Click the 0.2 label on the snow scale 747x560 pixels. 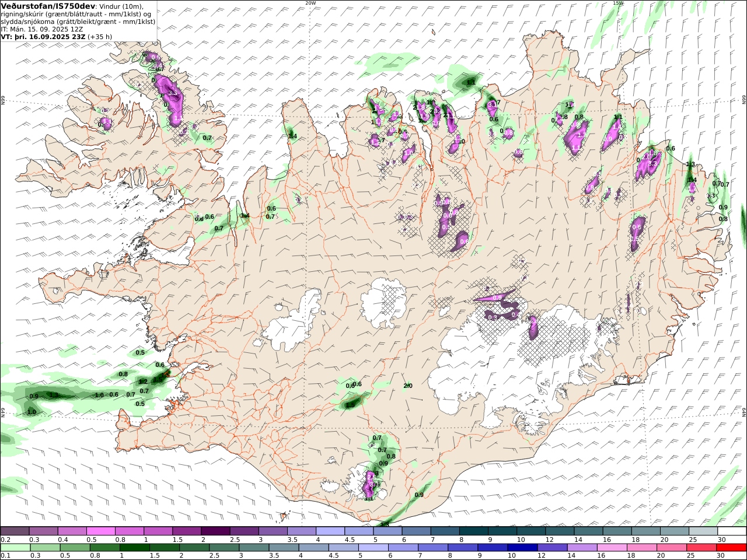[5, 540]
